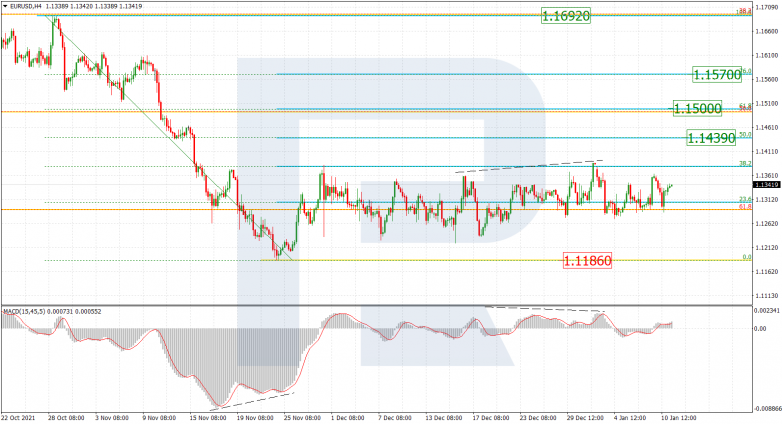Click the 1.11130 price axis value
The width and height of the screenshot is (782, 424).
[767, 296]
